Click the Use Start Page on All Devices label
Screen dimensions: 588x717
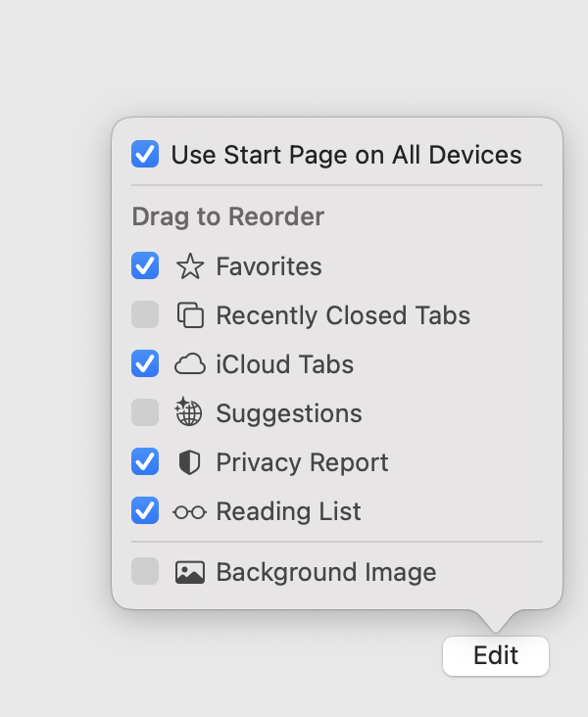coord(346,155)
